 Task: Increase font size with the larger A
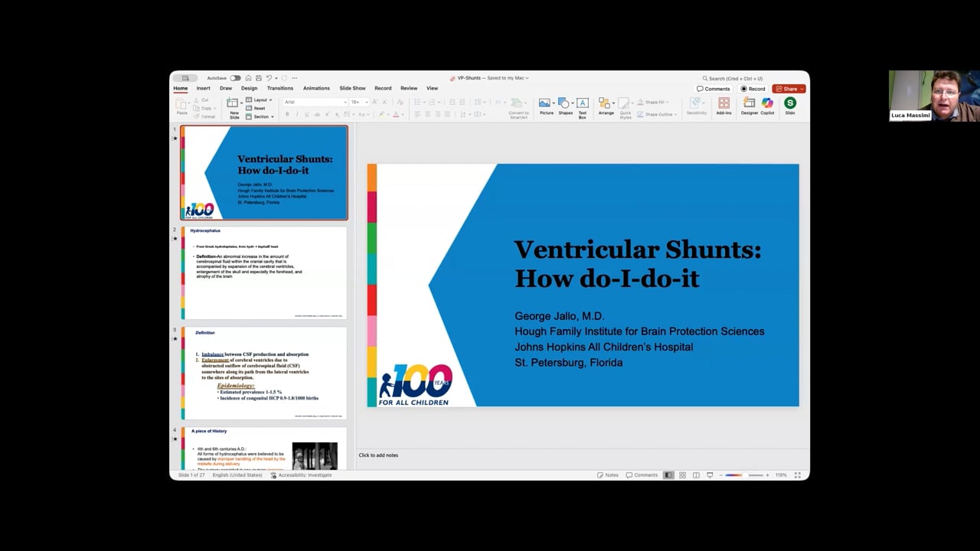tap(374, 102)
